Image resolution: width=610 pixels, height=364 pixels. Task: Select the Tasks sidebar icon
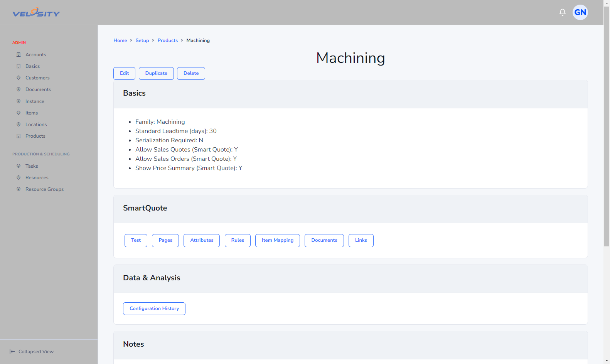(x=19, y=166)
